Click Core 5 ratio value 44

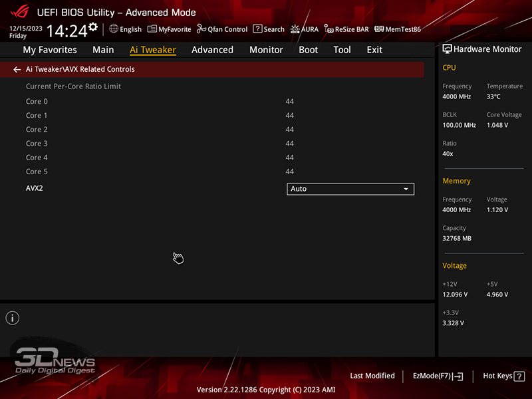click(x=289, y=172)
